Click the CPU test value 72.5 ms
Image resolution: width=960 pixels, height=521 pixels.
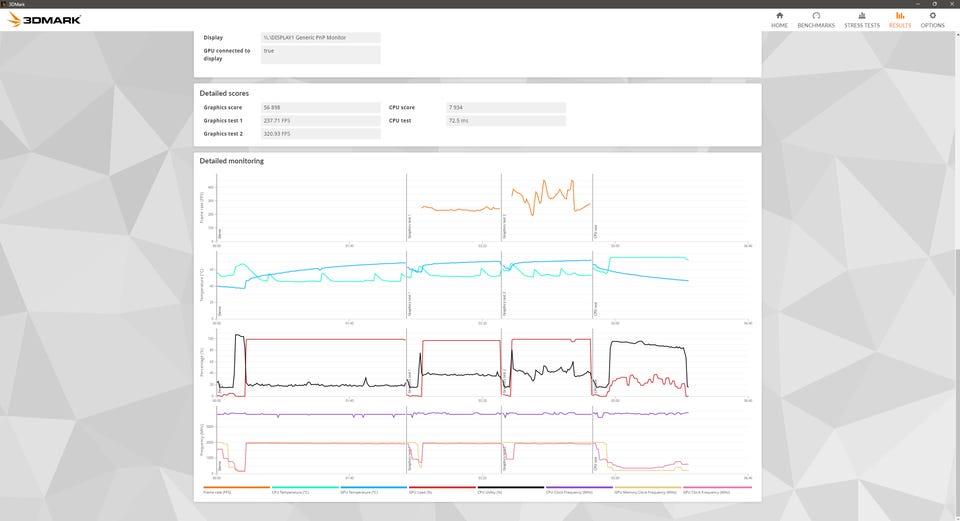(x=506, y=121)
